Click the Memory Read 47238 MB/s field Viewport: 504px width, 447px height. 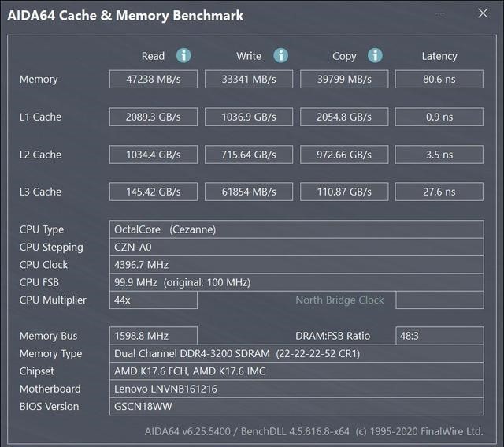coord(154,79)
